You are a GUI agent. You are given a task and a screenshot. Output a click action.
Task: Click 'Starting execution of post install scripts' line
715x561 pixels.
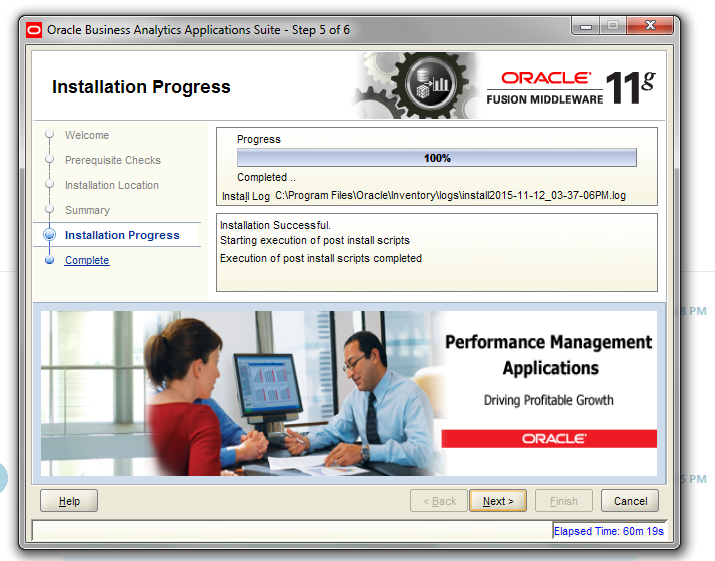pyautogui.click(x=315, y=240)
